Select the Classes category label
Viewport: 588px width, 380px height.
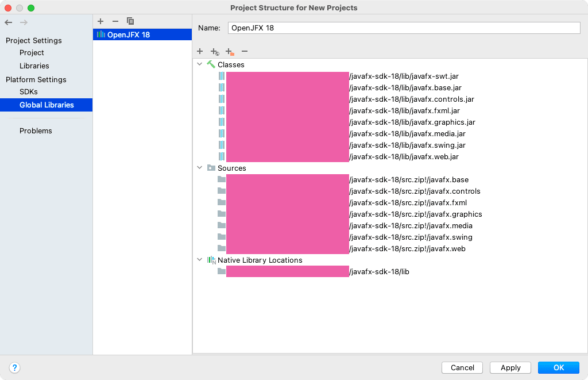click(x=231, y=64)
